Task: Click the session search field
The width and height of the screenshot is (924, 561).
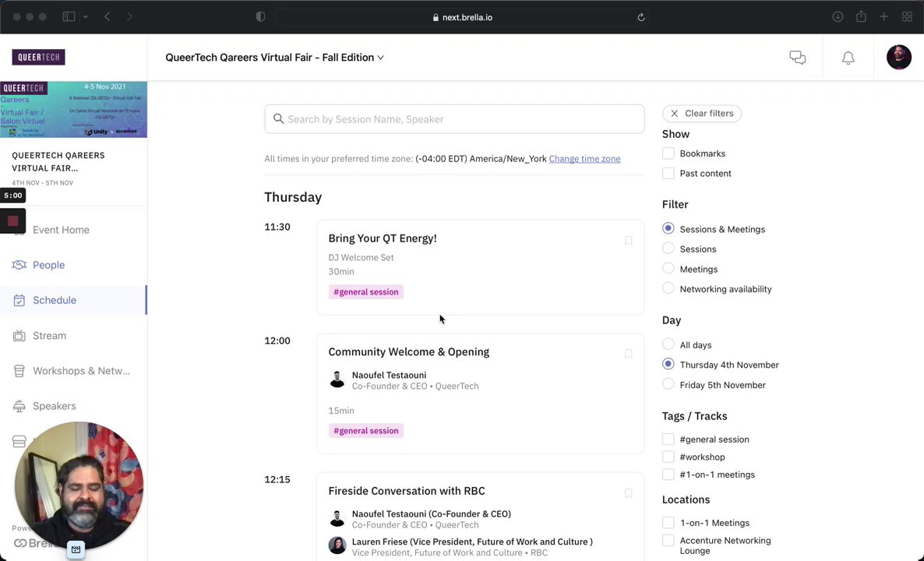Action: (454, 119)
